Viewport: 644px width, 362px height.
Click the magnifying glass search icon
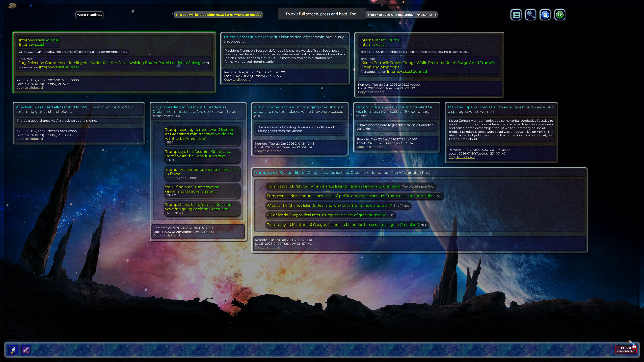pyautogui.click(x=530, y=15)
